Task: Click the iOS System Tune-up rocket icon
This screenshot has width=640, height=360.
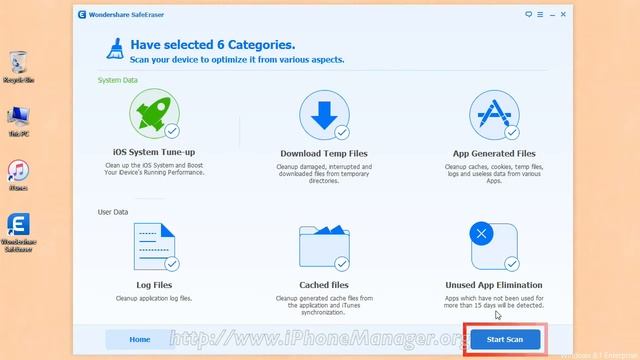Action: tap(154, 114)
